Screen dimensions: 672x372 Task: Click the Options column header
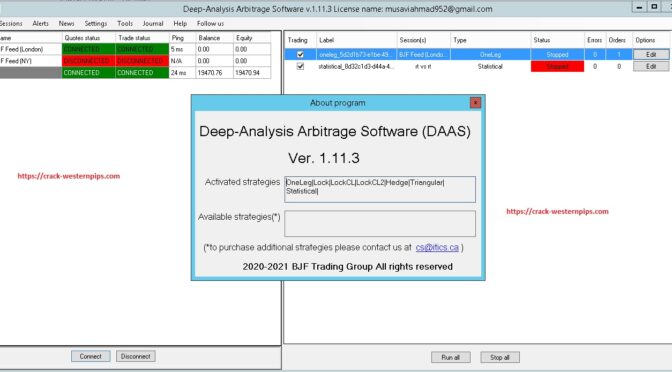tap(651, 40)
